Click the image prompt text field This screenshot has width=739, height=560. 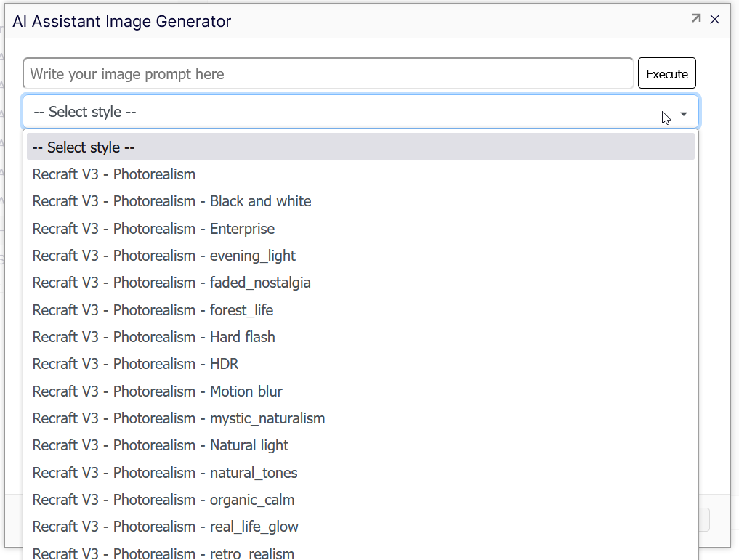point(328,73)
